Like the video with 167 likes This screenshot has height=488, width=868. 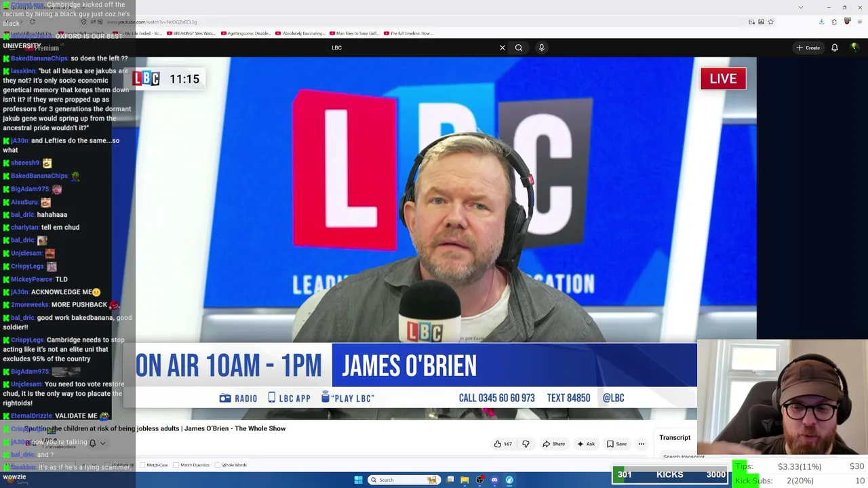[502, 444]
